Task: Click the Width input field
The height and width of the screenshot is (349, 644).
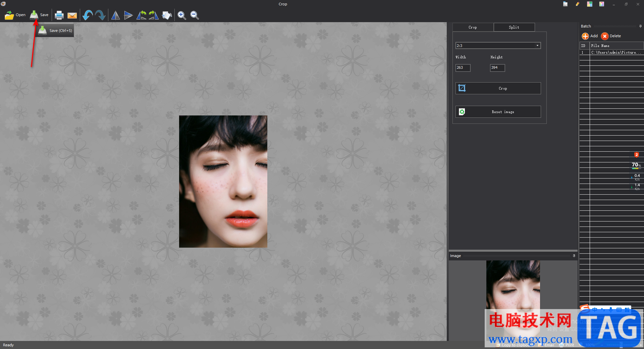Action: [x=463, y=68]
